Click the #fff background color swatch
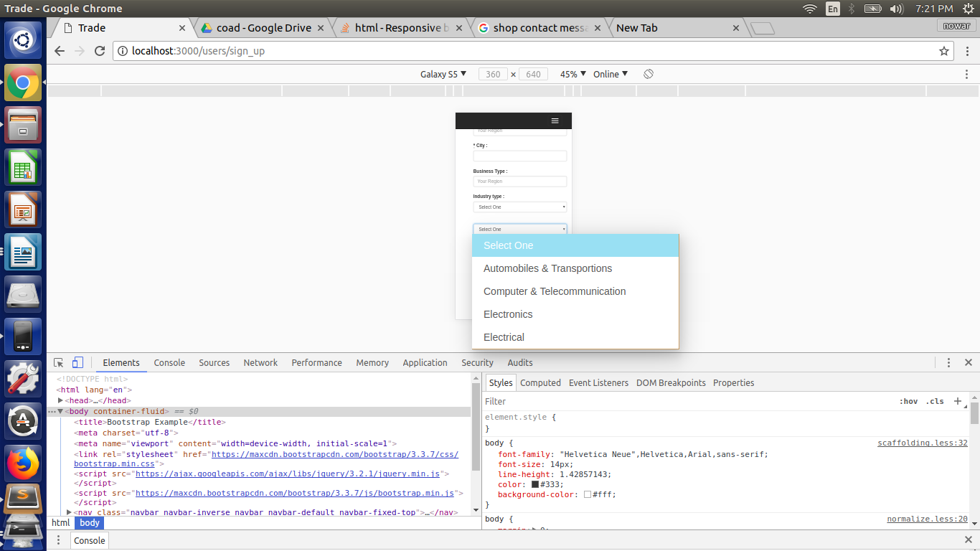The height and width of the screenshot is (551, 980). coord(588,494)
